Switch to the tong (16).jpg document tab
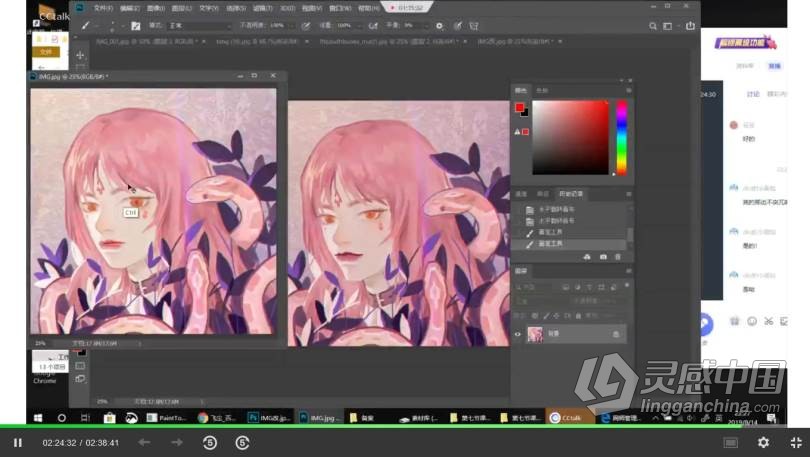The height and width of the screenshot is (457, 810). [x=259, y=41]
